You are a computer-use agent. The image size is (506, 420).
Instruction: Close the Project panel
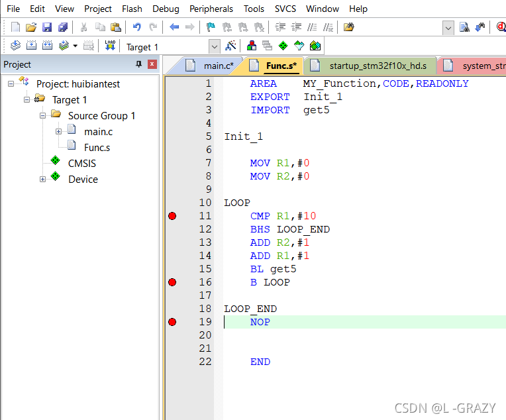152,64
